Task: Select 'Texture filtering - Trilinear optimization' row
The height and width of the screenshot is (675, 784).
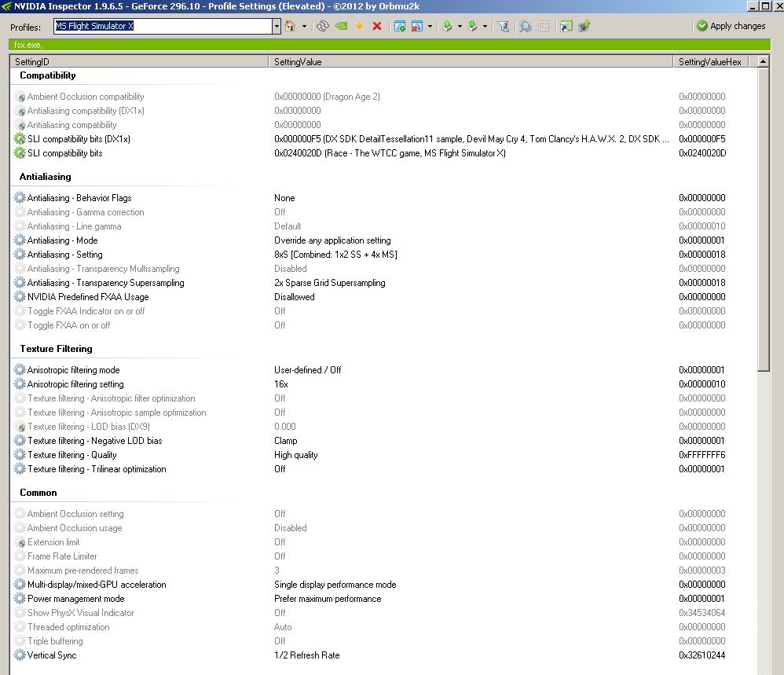Action: point(383,469)
